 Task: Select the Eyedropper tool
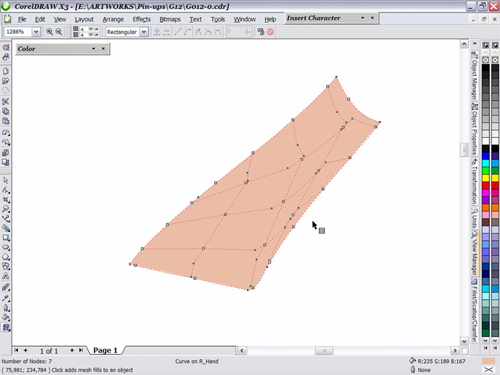(6, 298)
